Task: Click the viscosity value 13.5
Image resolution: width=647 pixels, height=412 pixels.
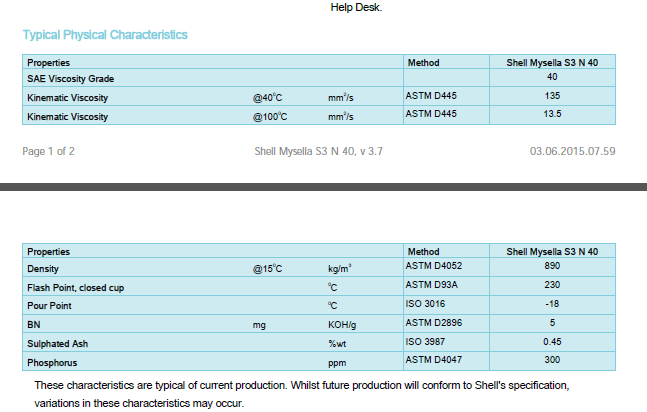Action: 552,114
